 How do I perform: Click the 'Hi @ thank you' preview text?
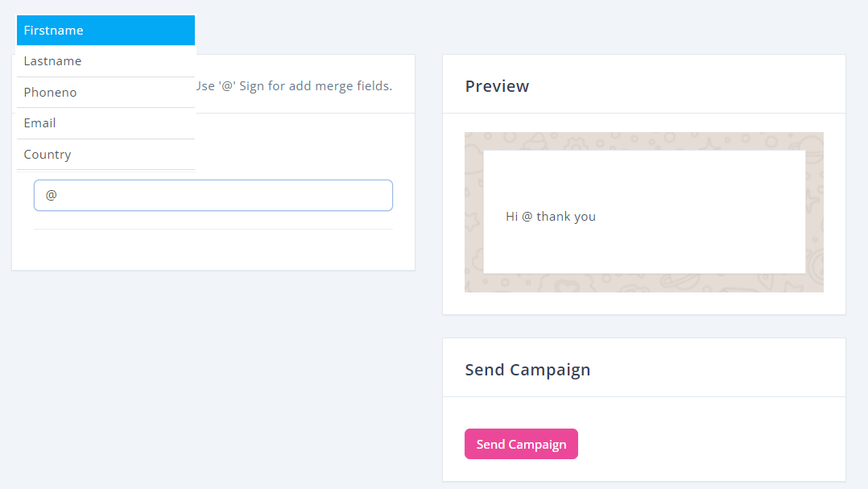(x=551, y=217)
